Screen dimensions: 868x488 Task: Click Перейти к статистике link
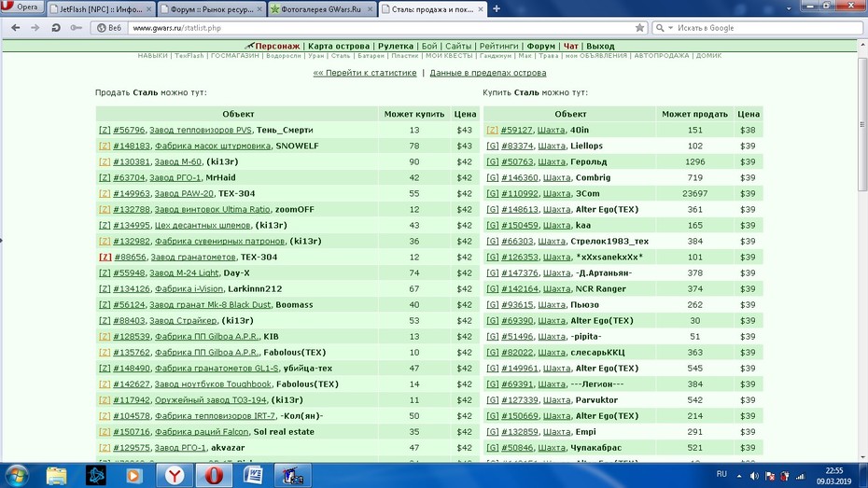pyautogui.click(x=365, y=73)
